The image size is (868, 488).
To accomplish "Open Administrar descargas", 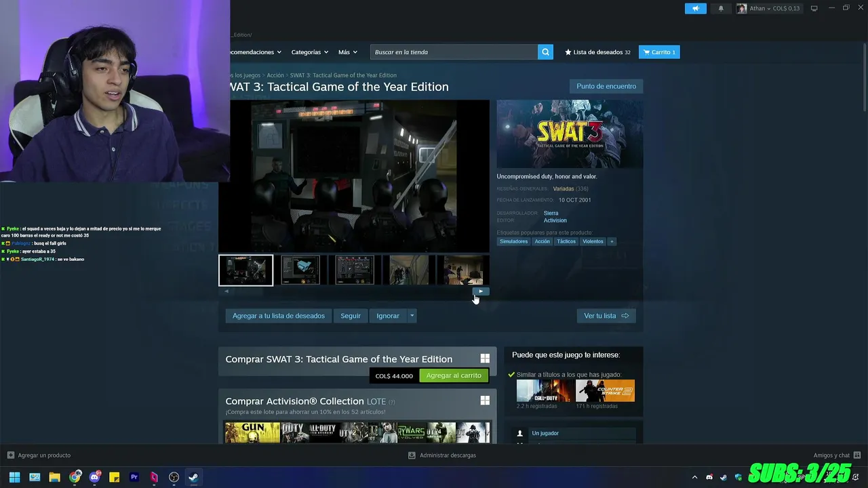I will pyautogui.click(x=442, y=455).
